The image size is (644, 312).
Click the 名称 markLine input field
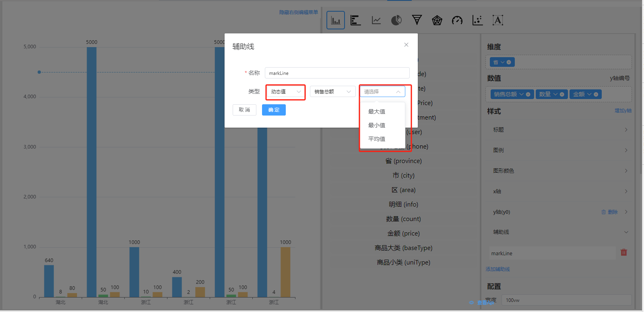pos(337,73)
